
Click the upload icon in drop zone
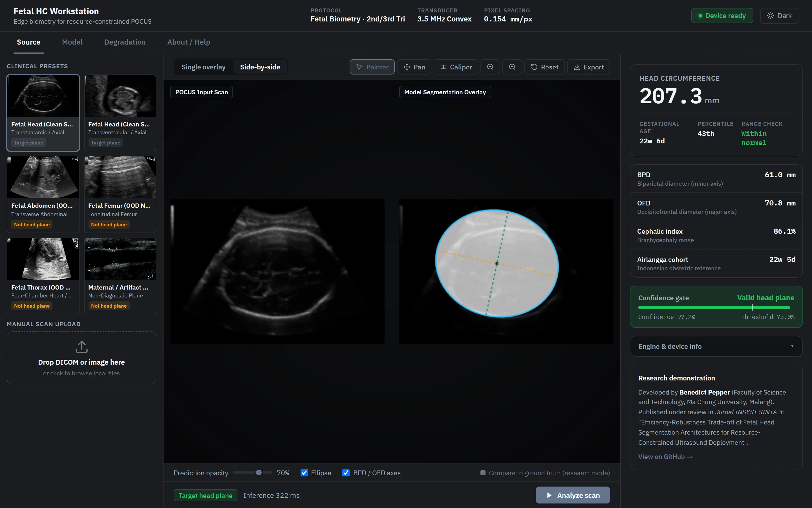pyautogui.click(x=81, y=347)
